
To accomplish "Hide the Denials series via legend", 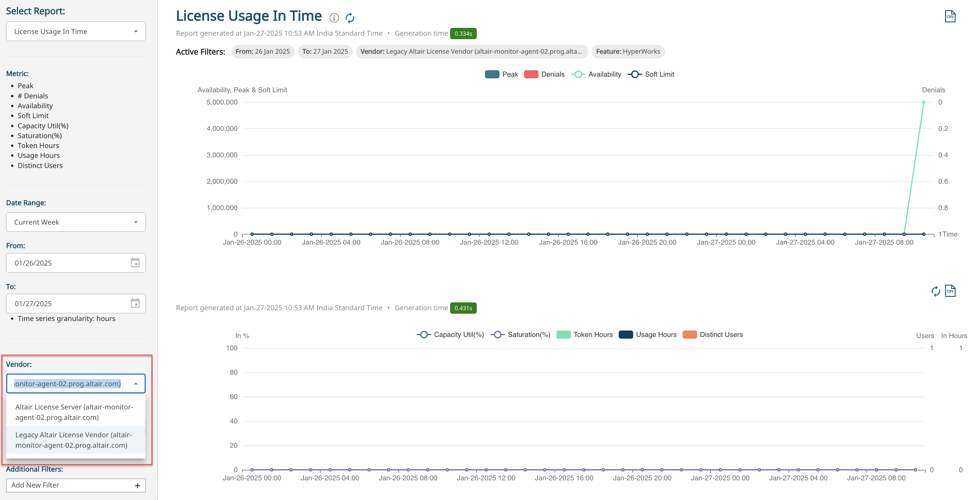I will 544,74.
